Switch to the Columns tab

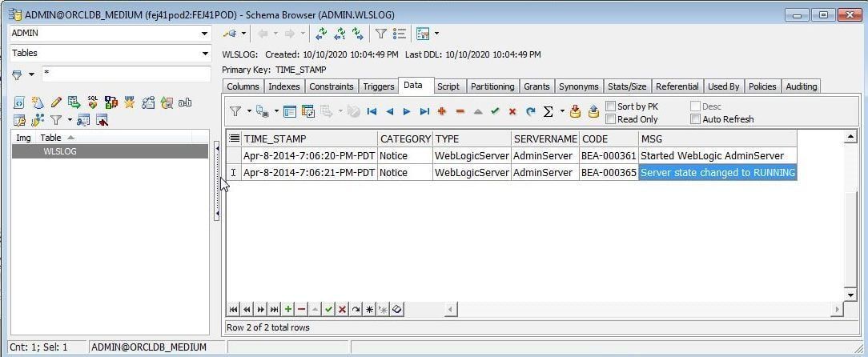(243, 86)
